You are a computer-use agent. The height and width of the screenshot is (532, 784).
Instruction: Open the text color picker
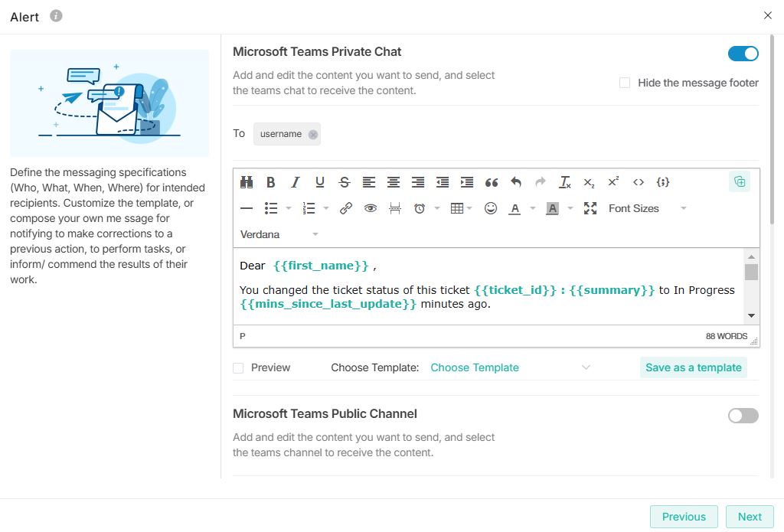(515, 208)
